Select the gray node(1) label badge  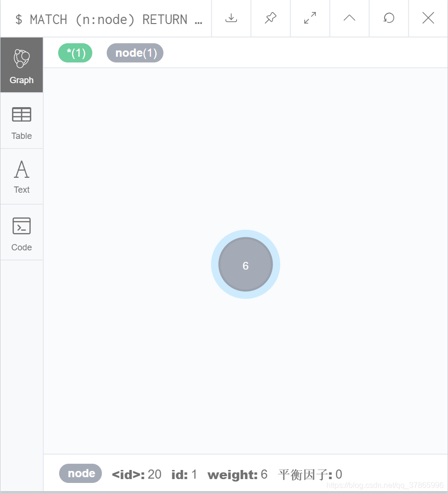[135, 53]
